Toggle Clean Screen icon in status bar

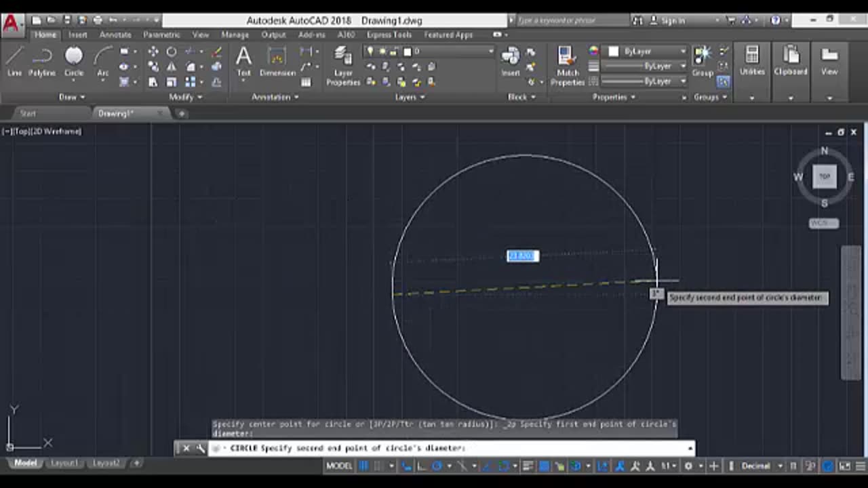pyautogui.click(x=845, y=466)
